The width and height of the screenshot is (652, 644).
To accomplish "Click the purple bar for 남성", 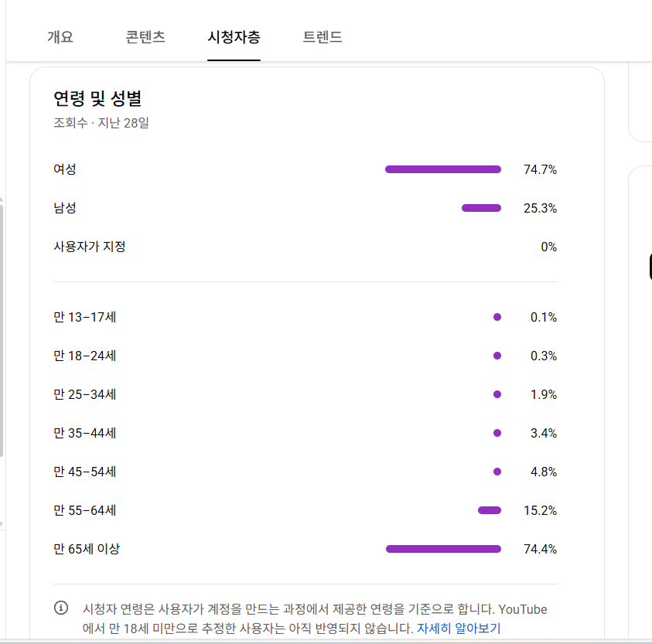I will click(481, 208).
